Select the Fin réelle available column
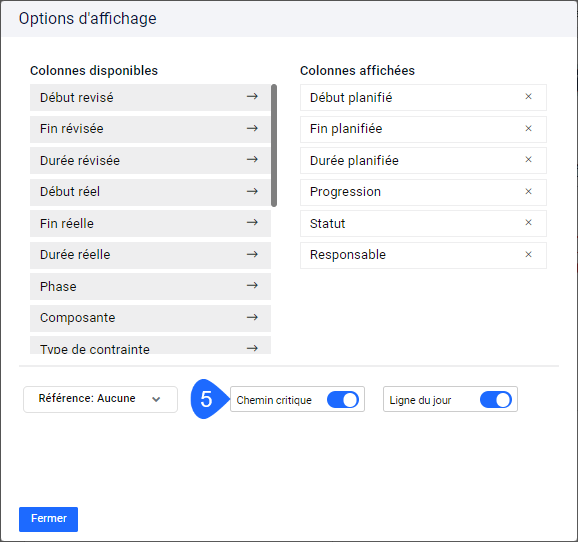 tap(150, 223)
